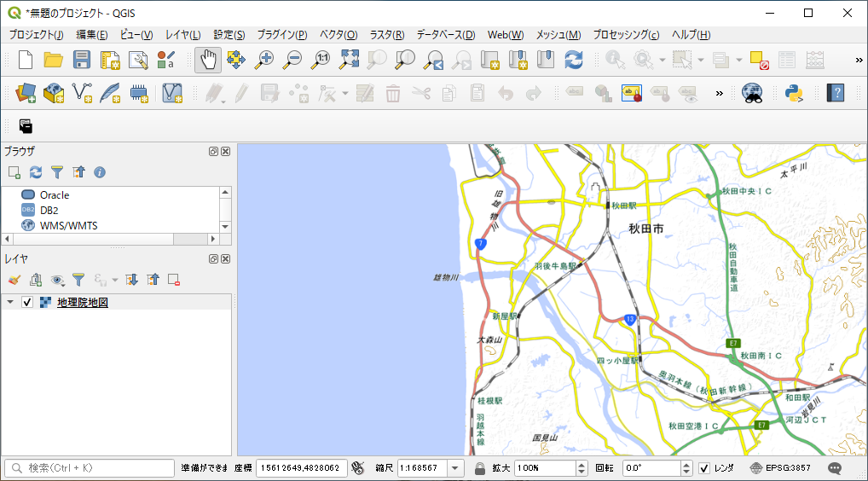Click the Open Layer Styling panel icon
The image size is (868, 481).
click(14, 280)
